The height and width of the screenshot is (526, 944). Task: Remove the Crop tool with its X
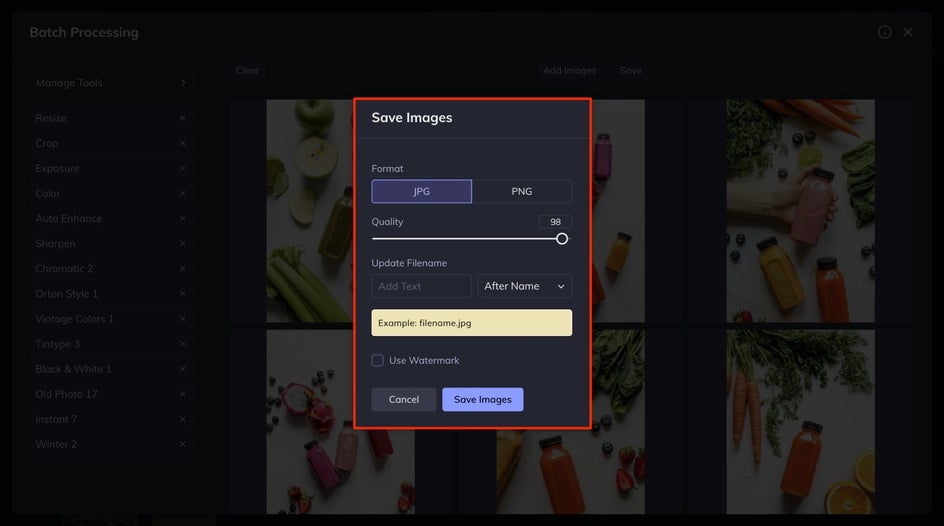(x=182, y=143)
